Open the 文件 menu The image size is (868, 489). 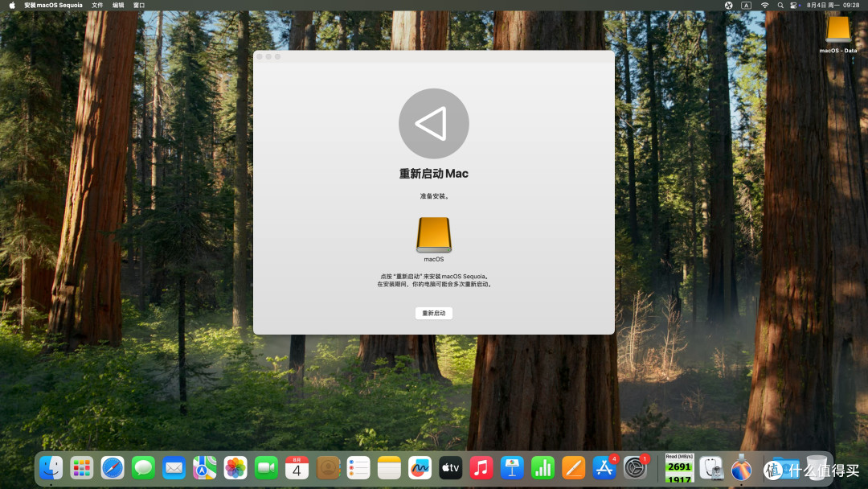(97, 5)
